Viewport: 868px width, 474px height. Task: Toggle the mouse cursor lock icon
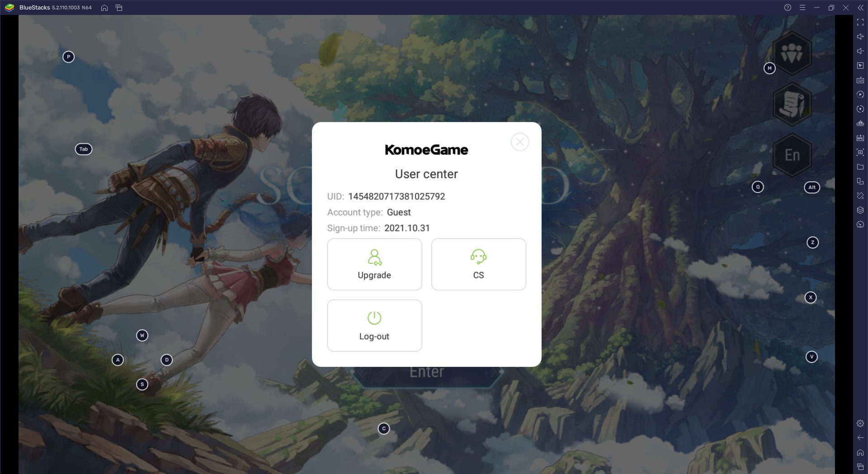click(860, 66)
